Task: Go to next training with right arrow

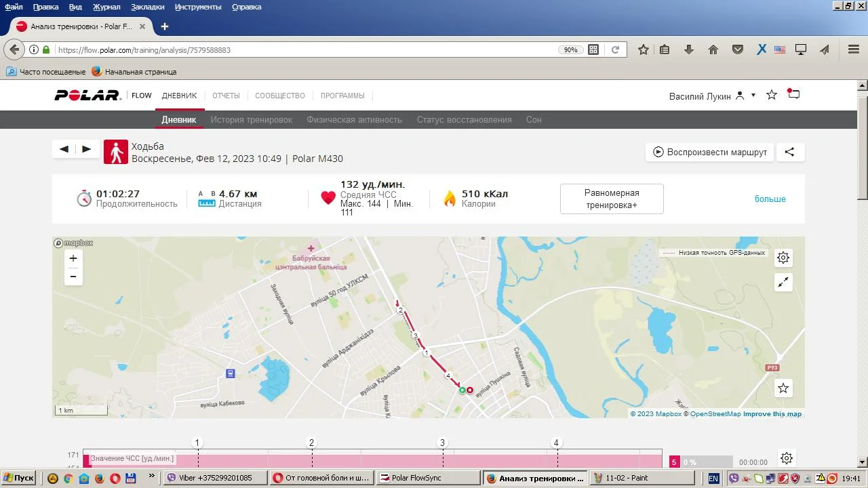Action: coord(87,149)
